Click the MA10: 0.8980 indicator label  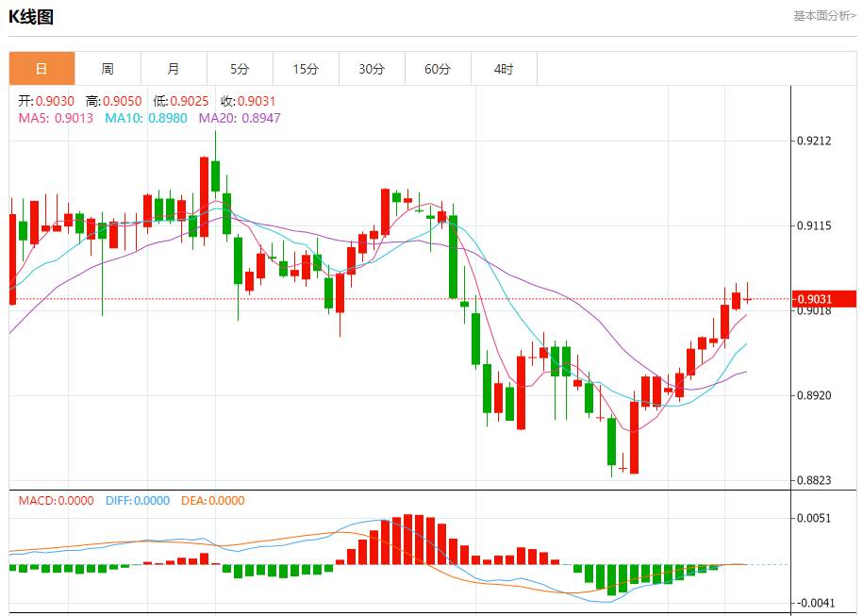click(146, 118)
